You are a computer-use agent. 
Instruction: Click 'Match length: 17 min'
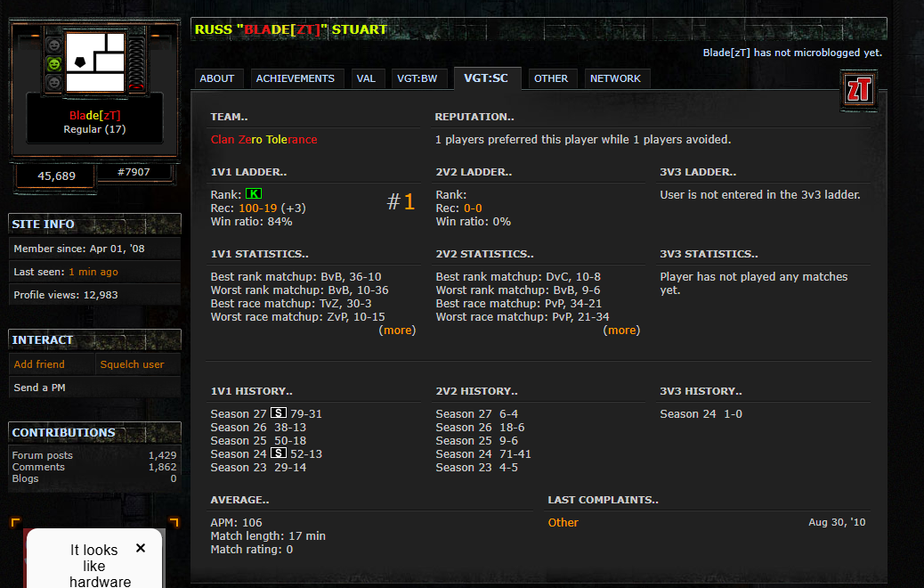(268, 536)
